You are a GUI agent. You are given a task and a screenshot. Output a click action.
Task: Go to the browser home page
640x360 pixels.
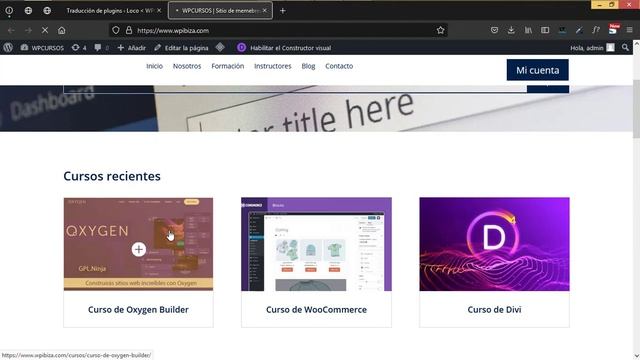point(62,30)
